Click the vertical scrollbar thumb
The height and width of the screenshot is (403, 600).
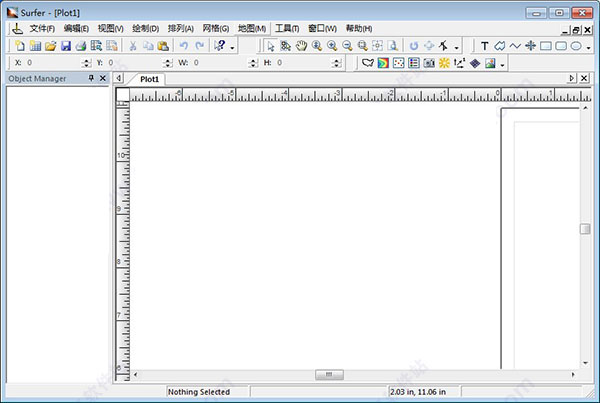click(585, 229)
